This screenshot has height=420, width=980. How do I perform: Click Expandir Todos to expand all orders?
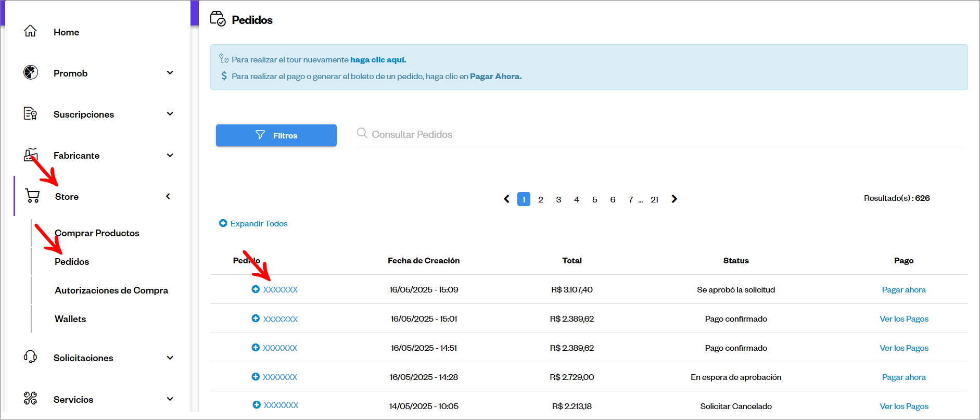253,223
